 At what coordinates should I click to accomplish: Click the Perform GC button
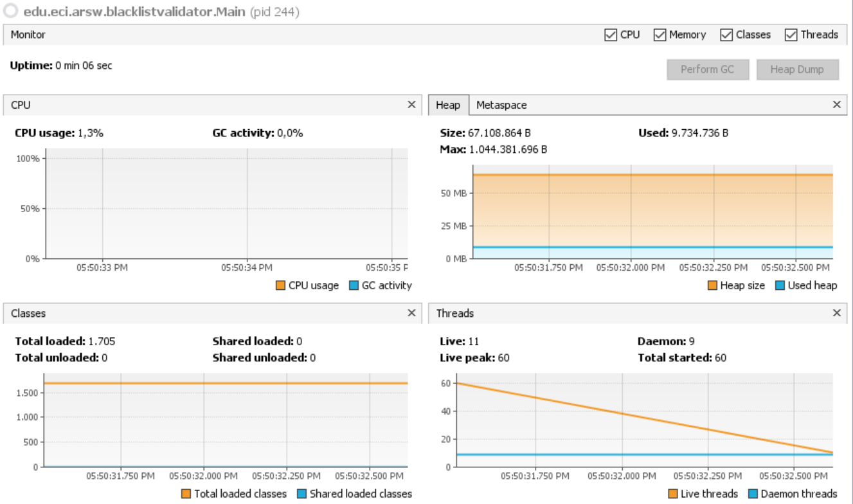coord(708,69)
